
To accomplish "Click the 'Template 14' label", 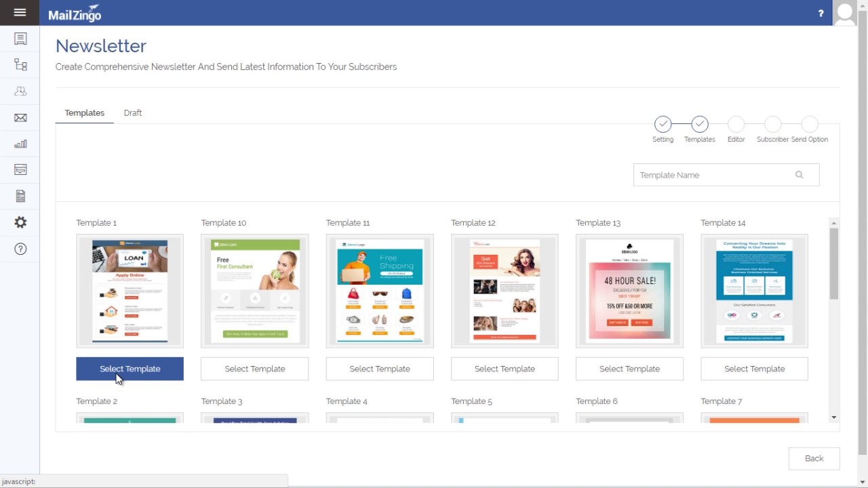I will tap(723, 223).
